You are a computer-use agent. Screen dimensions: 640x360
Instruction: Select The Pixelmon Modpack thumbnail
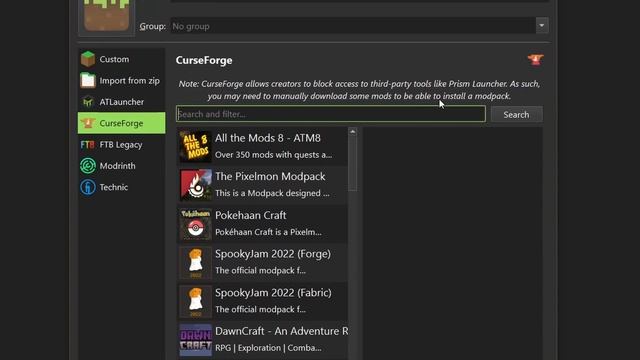(x=196, y=185)
